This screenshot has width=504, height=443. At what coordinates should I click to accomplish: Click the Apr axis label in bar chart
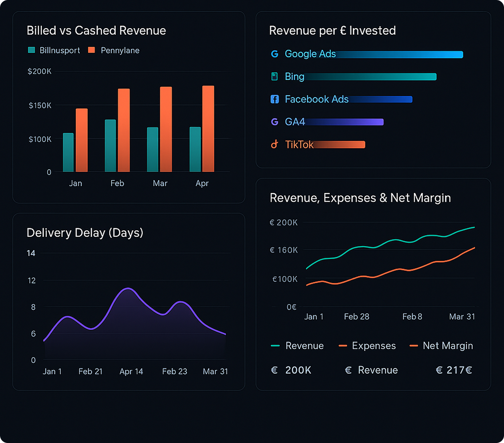(202, 183)
